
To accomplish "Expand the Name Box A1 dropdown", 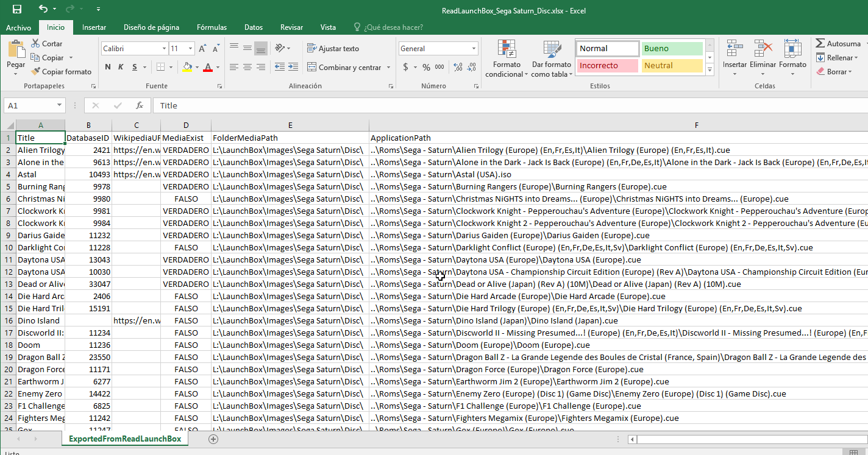I will click(59, 105).
